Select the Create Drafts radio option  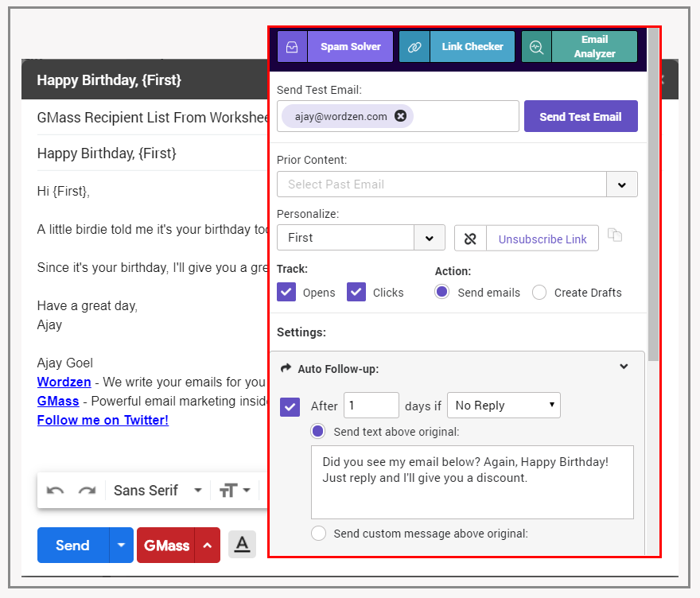(539, 293)
